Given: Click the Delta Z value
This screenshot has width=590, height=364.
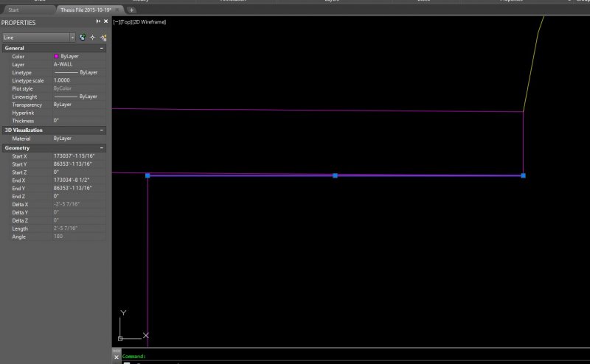Looking at the screenshot, I should 80,220.
